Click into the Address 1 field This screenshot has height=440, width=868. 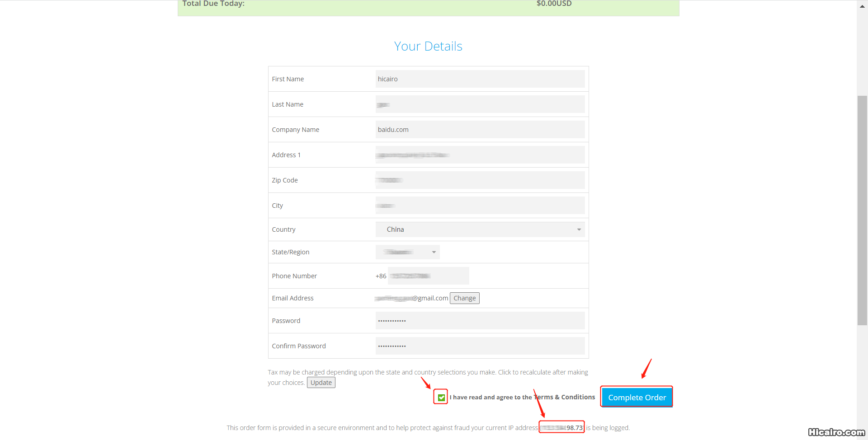click(480, 155)
